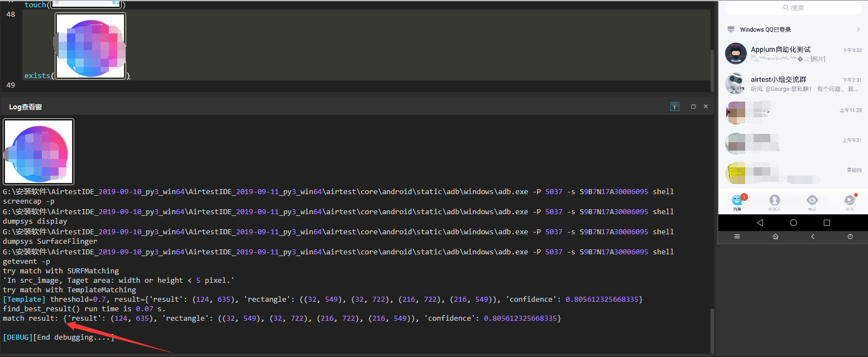Screen dimensions: 868x357
Task: Click the 'exists' keyword in the editor
Action: click(37, 75)
